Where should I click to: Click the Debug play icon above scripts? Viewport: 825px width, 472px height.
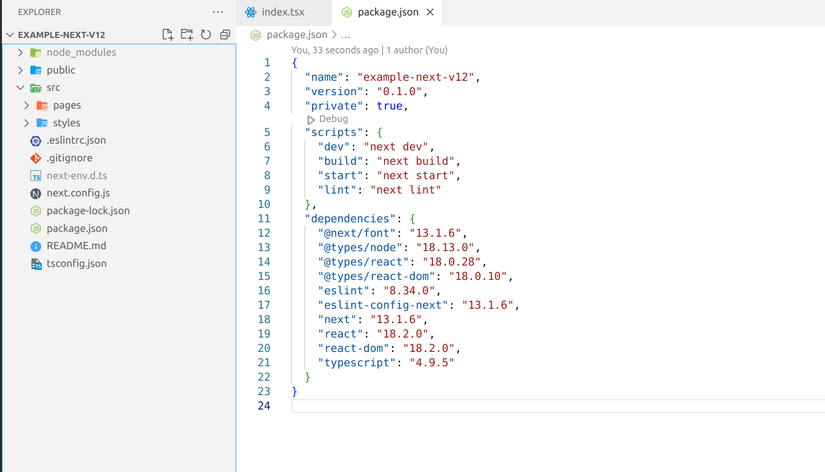311,119
